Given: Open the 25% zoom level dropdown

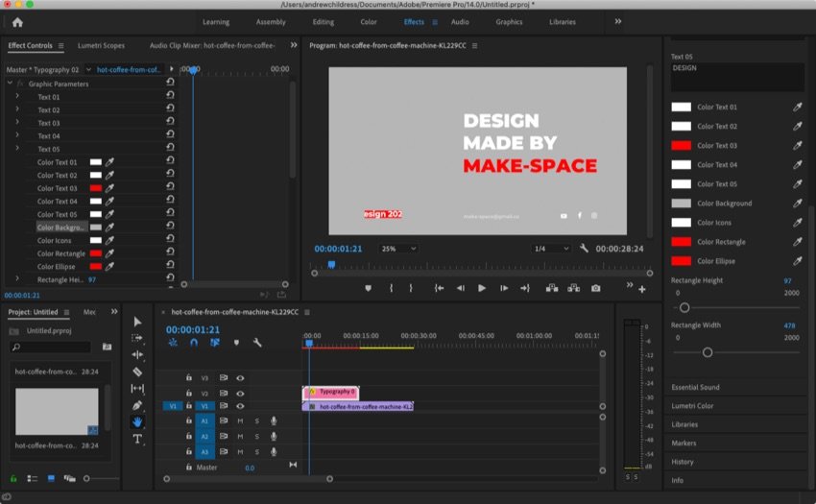Looking at the screenshot, I should [399, 249].
